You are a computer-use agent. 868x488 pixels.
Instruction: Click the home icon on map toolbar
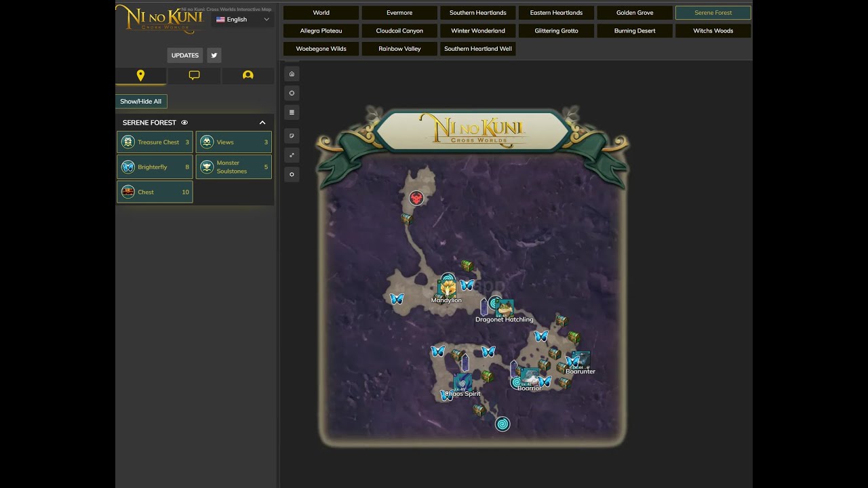coord(292,74)
